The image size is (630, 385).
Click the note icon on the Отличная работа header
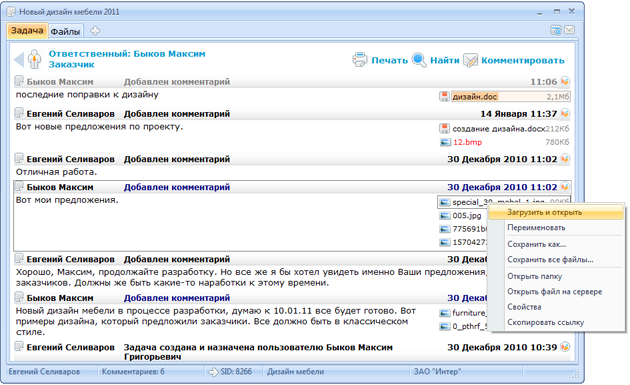[x=19, y=158]
